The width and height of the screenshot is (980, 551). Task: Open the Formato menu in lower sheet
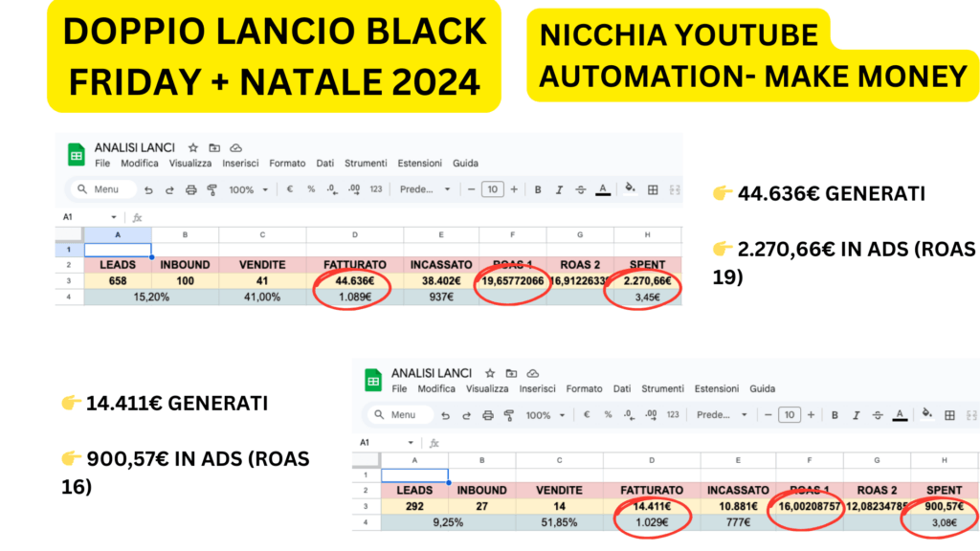click(585, 388)
